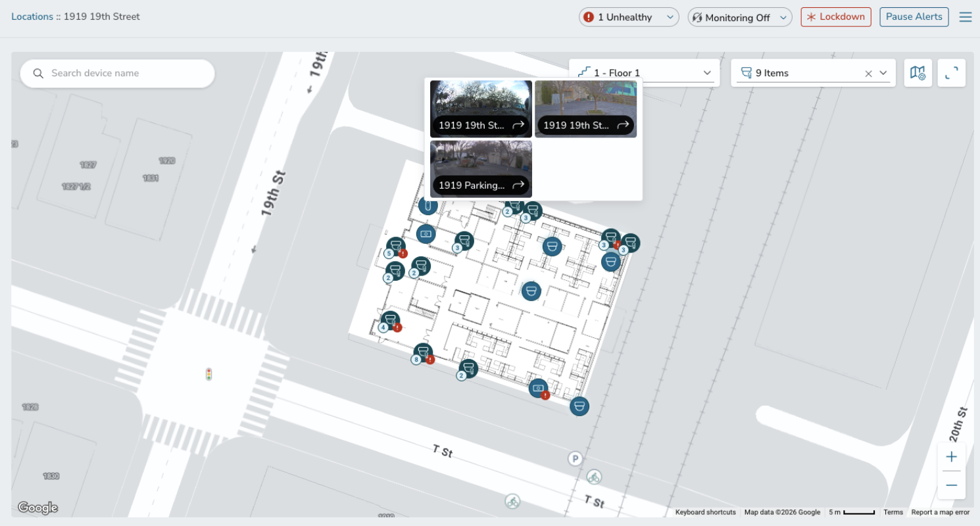
Task: Click the bicycle marker near the railway tracks
Action: [x=594, y=477]
